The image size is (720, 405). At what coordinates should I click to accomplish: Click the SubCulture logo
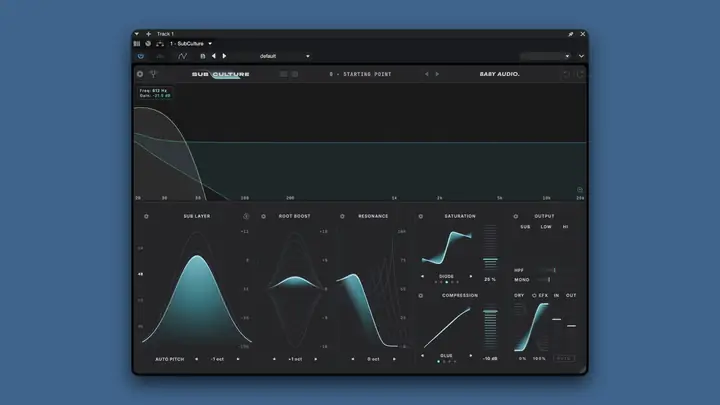click(221, 74)
